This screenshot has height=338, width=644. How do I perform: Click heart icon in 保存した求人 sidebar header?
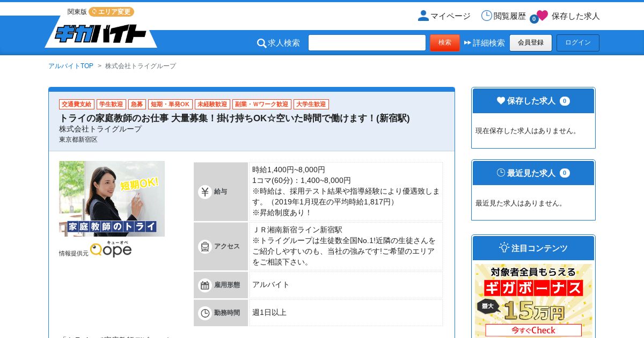[501, 100]
